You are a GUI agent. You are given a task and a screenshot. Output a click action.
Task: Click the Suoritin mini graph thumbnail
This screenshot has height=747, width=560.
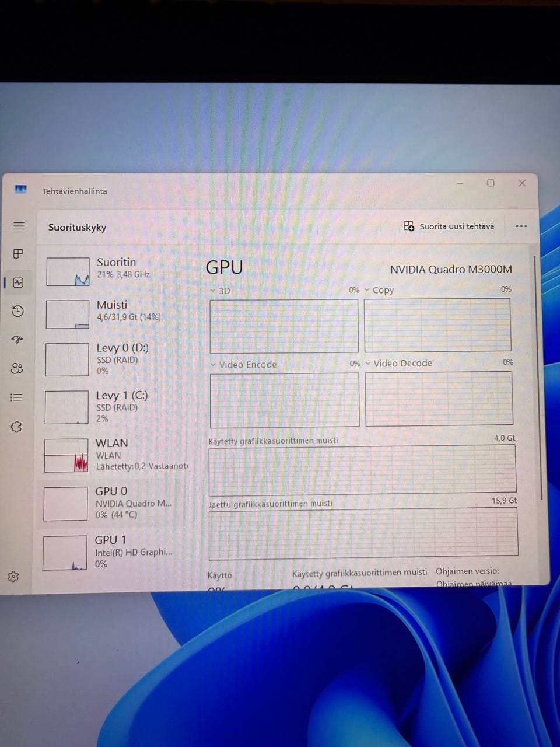(68, 272)
